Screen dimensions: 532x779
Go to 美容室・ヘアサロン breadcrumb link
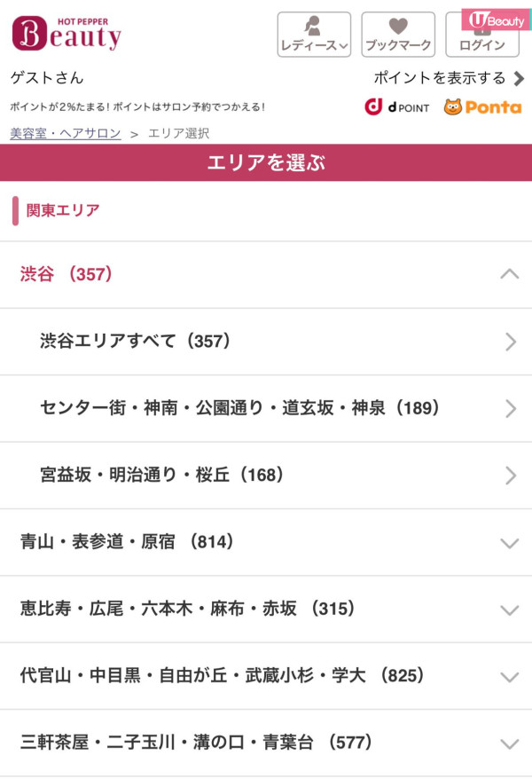(66, 133)
